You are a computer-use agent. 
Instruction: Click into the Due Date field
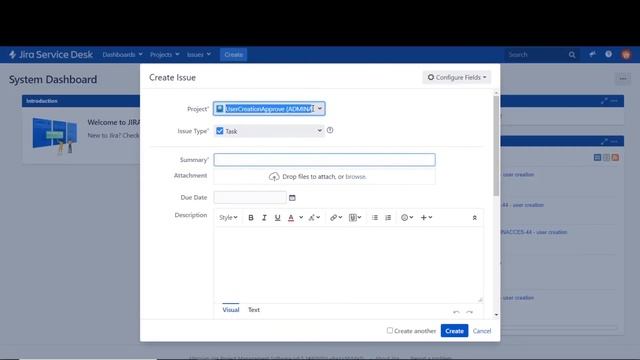(250, 198)
